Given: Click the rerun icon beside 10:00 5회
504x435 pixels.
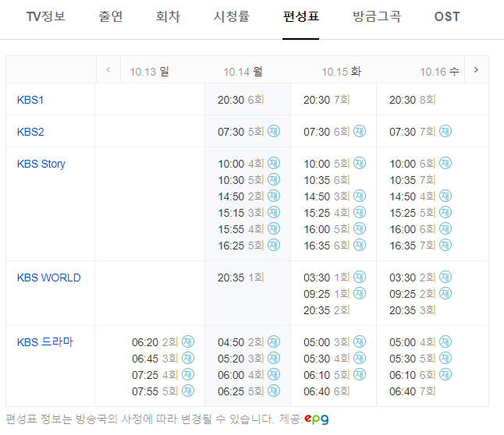Looking at the screenshot, I should click(x=360, y=163).
